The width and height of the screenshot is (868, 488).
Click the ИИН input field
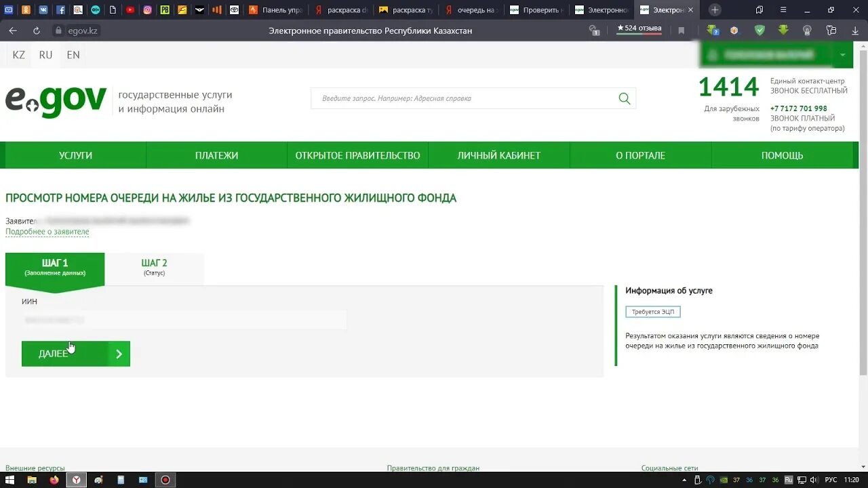tap(184, 319)
